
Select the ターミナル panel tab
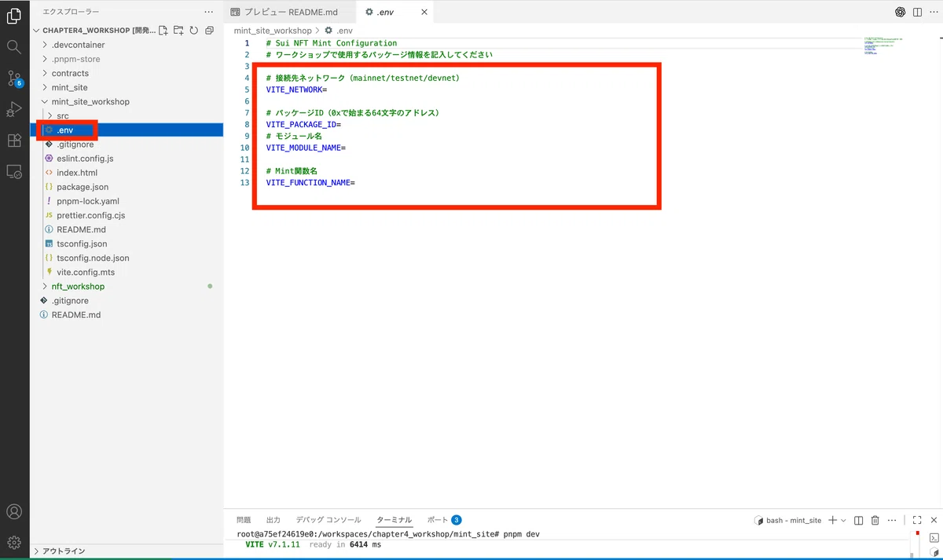[x=394, y=520]
